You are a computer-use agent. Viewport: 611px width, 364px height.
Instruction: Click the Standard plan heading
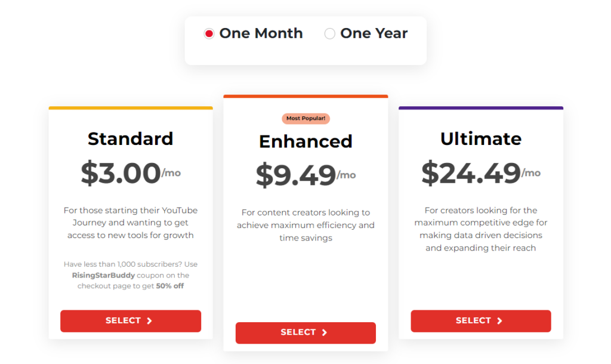[x=131, y=139]
